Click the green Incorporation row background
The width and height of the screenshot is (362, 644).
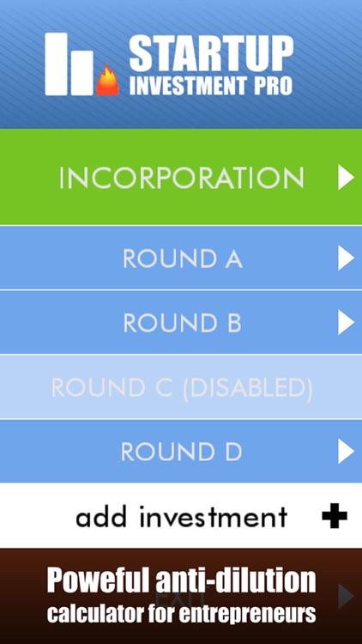pyautogui.click(x=181, y=177)
